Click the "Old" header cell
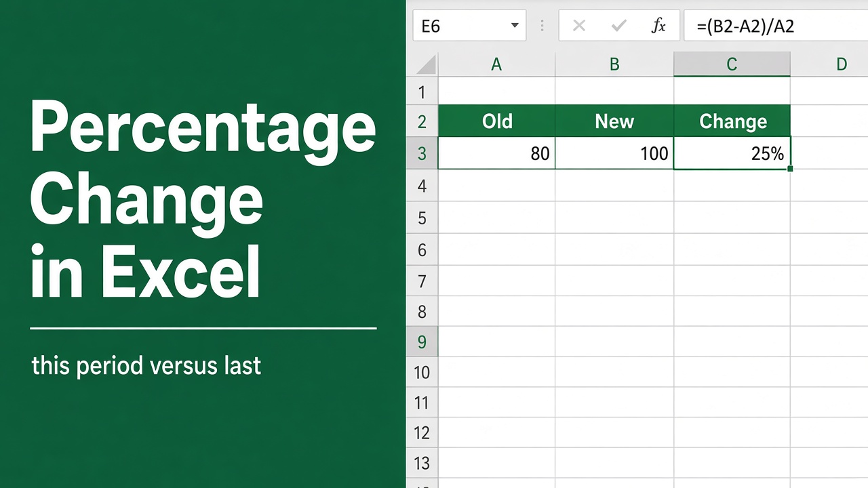This screenshot has height=488, width=868. coord(496,121)
